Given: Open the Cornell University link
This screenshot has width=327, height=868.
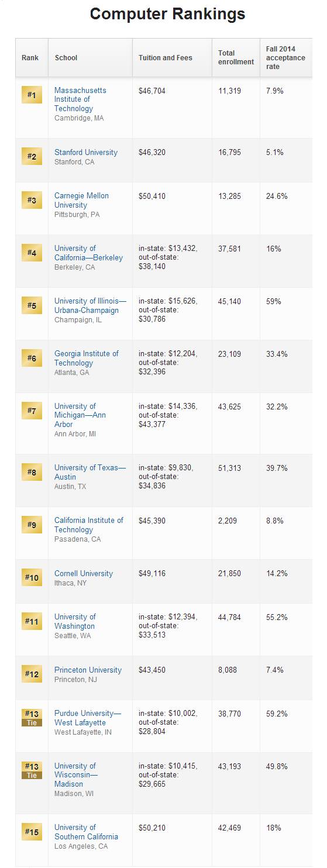Looking at the screenshot, I should [x=84, y=573].
